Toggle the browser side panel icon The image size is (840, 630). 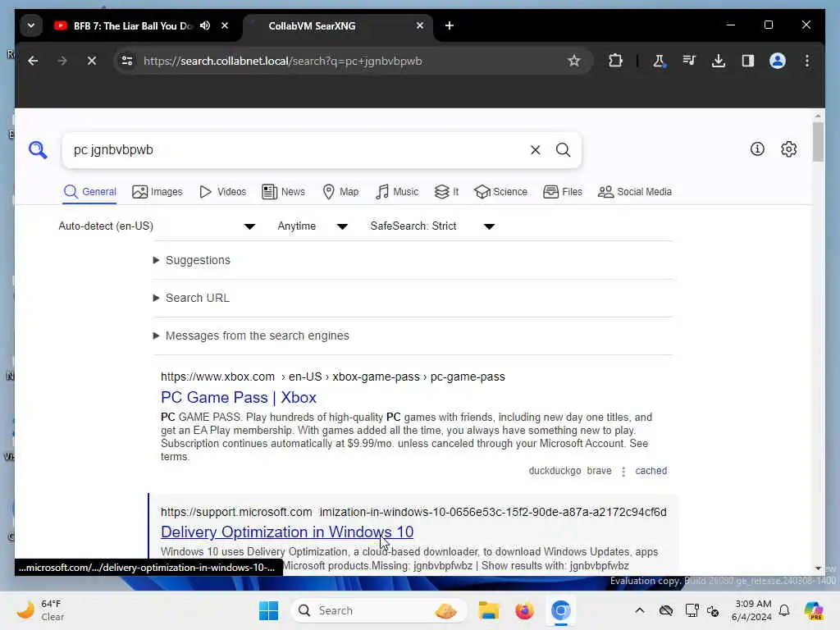pyautogui.click(x=748, y=61)
